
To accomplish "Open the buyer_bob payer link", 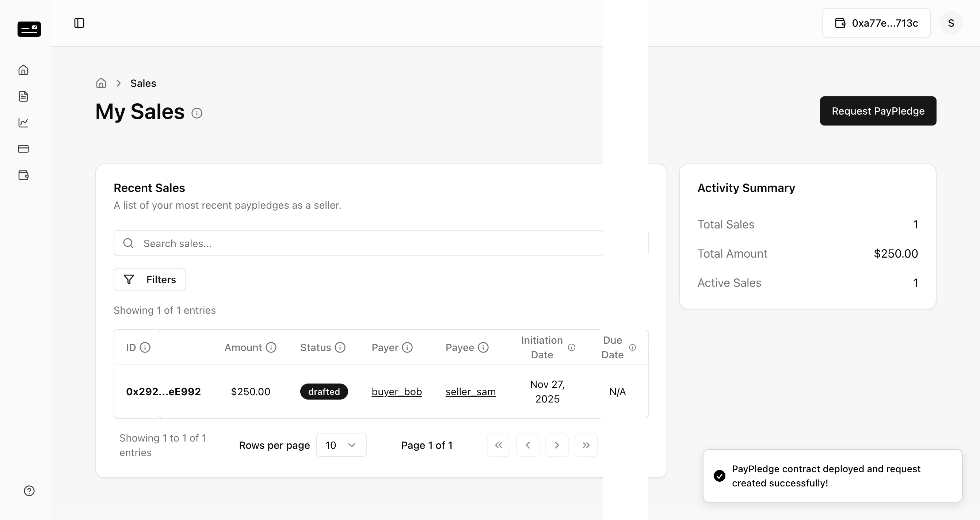I will [397, 392].
